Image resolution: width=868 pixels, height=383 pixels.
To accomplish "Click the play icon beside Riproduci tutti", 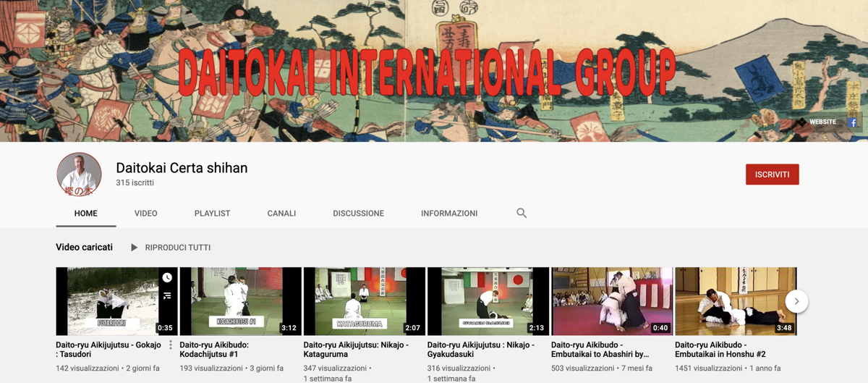I will (x=134, y=248).
